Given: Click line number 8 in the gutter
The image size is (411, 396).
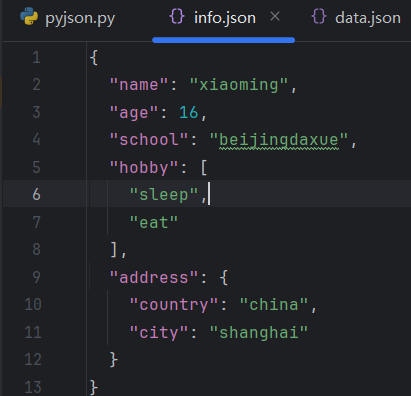Looking at the screenshot, I should 36,249.
